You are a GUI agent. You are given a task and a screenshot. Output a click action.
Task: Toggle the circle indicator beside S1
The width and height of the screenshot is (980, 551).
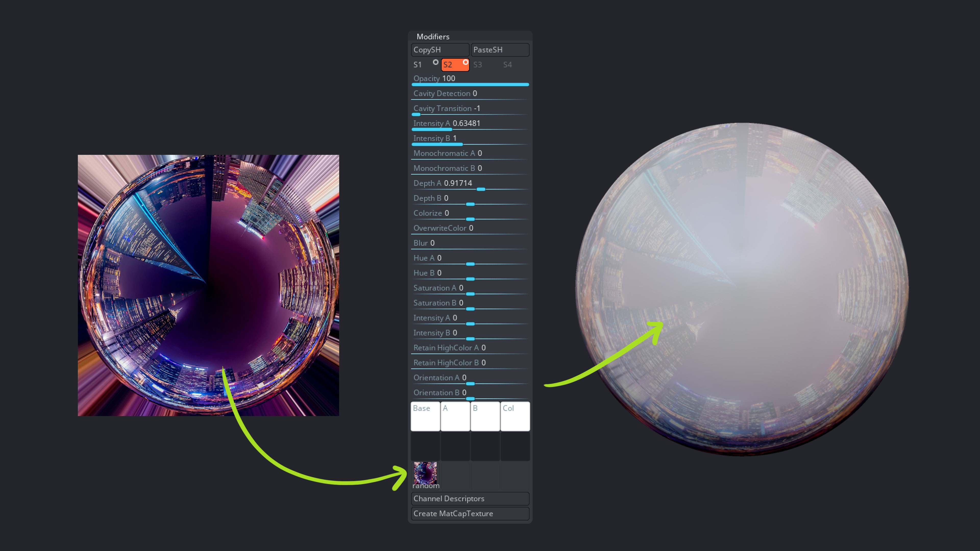(436, 62)
